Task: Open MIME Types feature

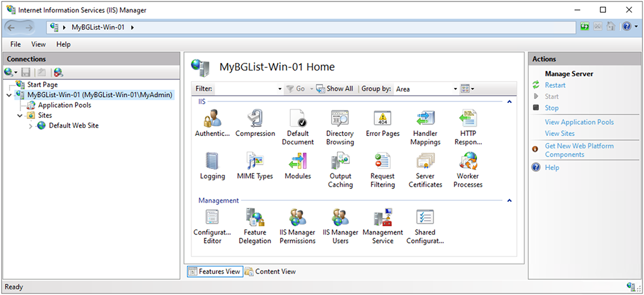Action: 255,166
